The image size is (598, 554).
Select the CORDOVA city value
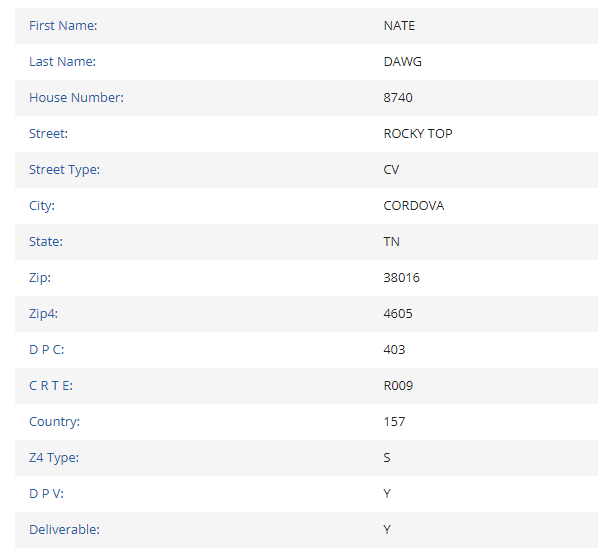(x=413, y=206)
